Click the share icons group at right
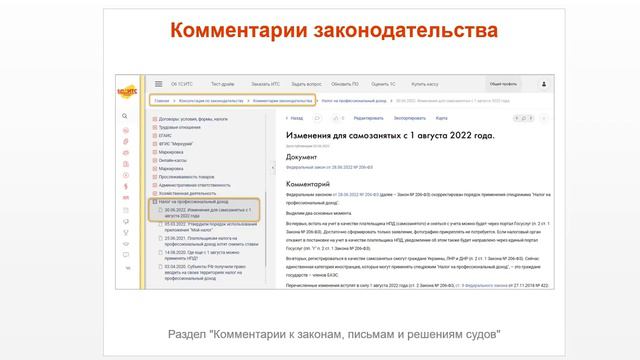 523,118
